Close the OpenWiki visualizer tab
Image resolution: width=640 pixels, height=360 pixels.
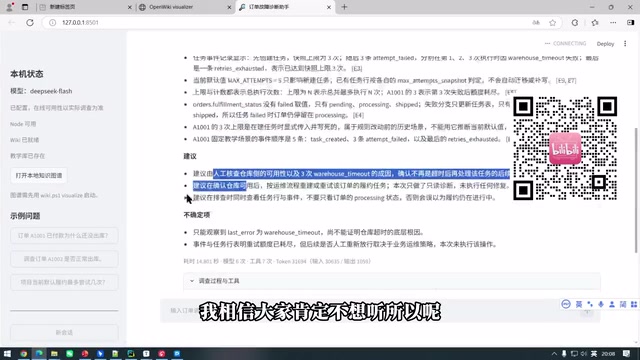(x=229, y=7)
